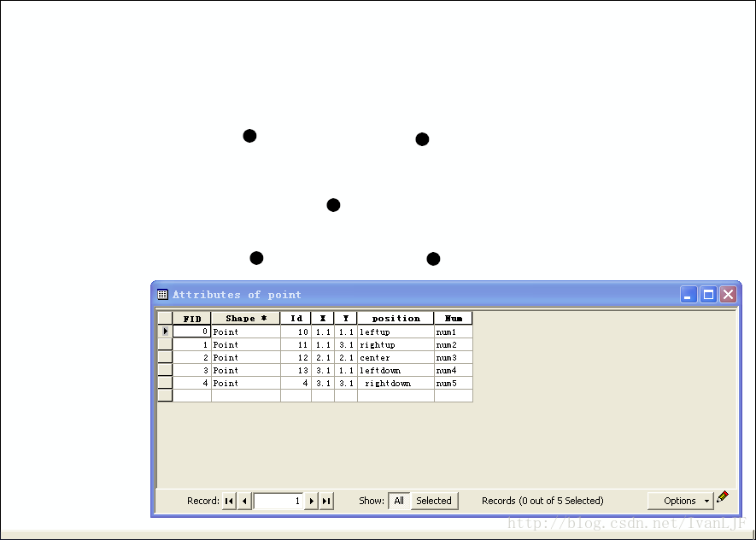Click the top-right point on map
This screenshot has width=756, height=540.
tap(422, 139)
